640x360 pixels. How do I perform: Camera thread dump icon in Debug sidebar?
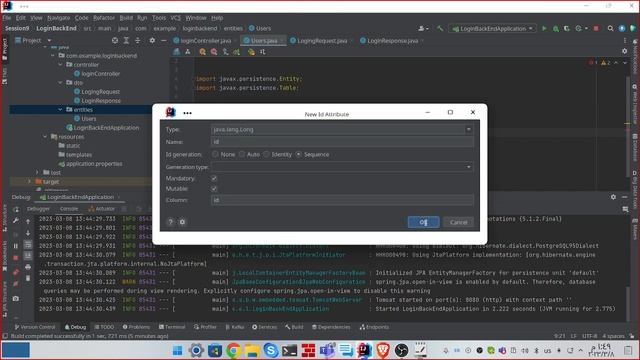click(16, 298)
